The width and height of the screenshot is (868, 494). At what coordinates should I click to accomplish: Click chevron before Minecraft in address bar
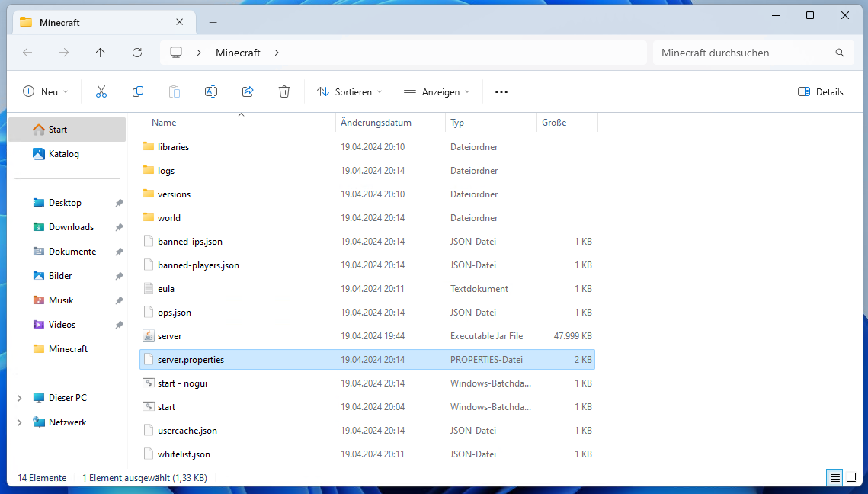pyautogui.click(x=199, y=53)
